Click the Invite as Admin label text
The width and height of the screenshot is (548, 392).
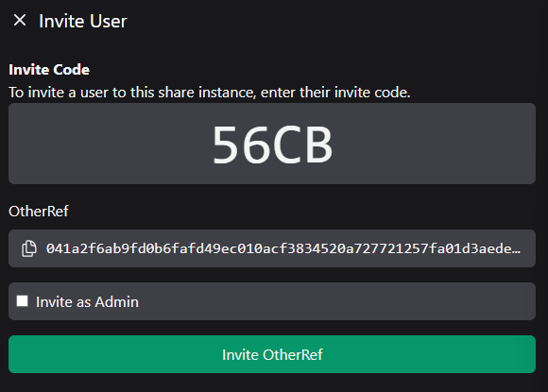pos(87,302)
